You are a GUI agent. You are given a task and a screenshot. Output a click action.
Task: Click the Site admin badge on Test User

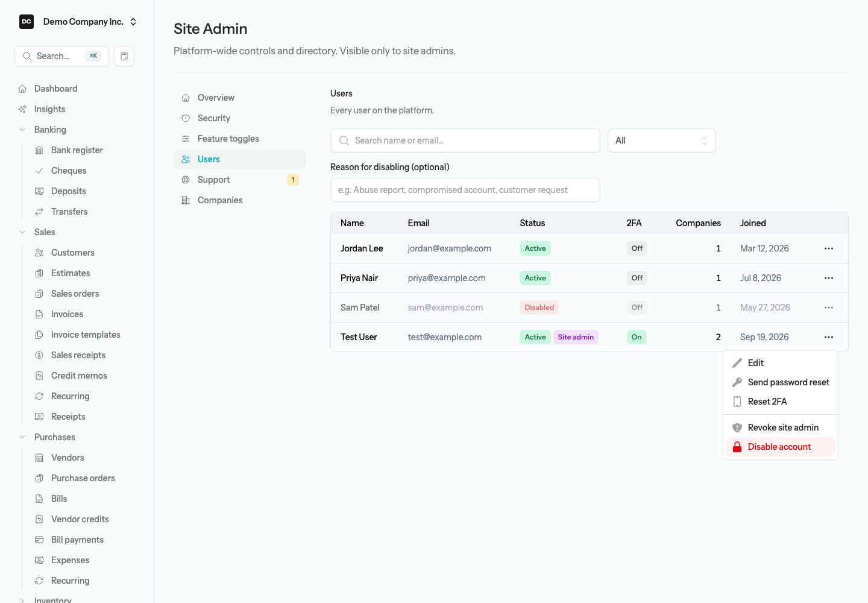(x=576, y=337)
